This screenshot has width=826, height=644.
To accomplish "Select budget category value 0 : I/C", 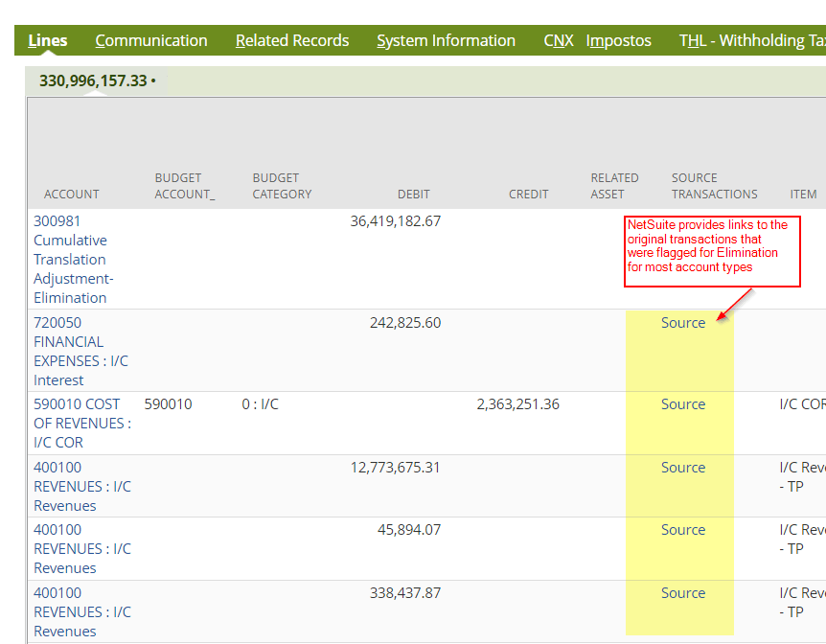I will pyautogui.click(x=261, y=404).
